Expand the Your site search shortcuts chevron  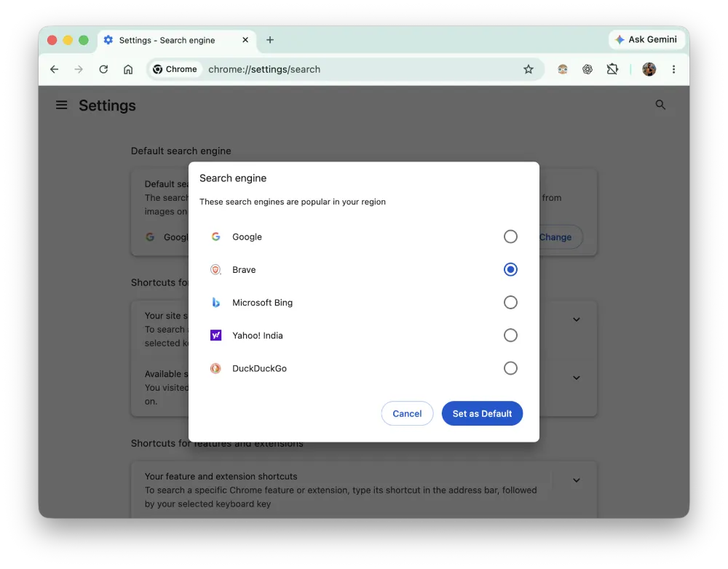[576, 319]
